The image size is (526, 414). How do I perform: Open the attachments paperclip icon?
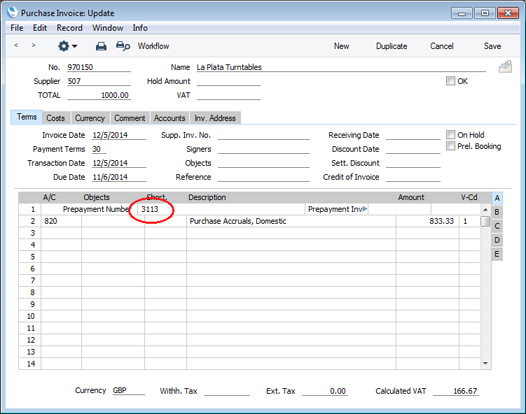pyautogui.click(x=505, y=67)
